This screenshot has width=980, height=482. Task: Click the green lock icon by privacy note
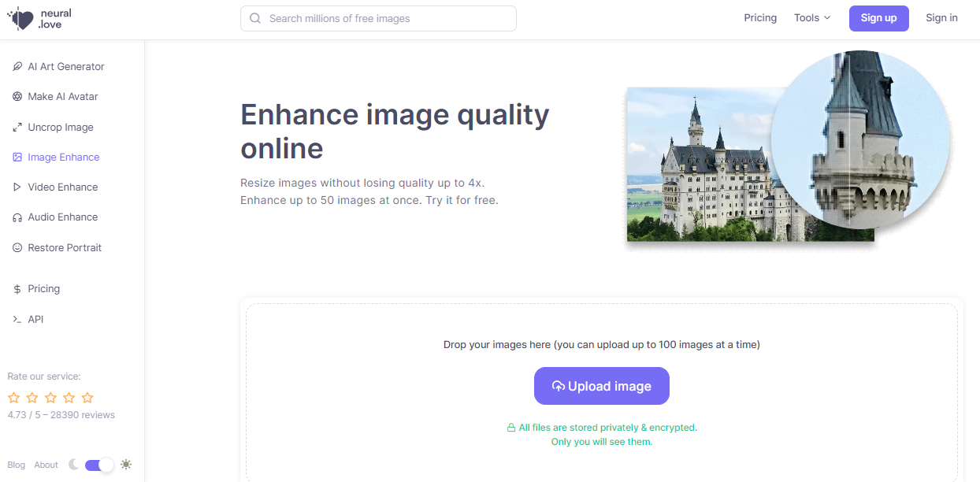[510, 428]
